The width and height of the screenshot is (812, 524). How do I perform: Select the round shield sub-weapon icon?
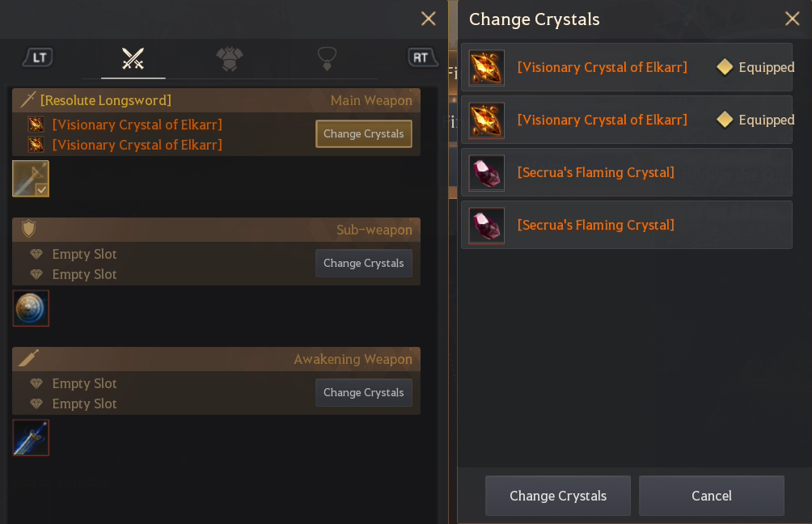pos(31,308)
